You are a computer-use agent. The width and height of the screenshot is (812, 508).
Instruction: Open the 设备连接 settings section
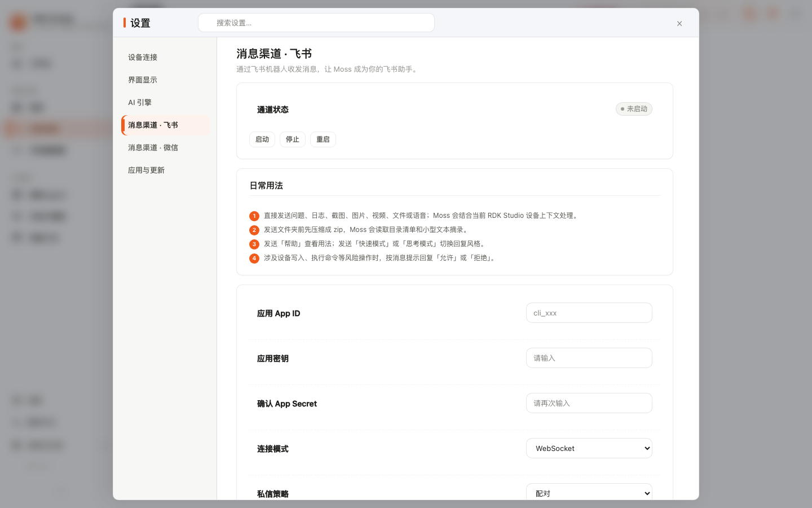(x=165, y=57)
